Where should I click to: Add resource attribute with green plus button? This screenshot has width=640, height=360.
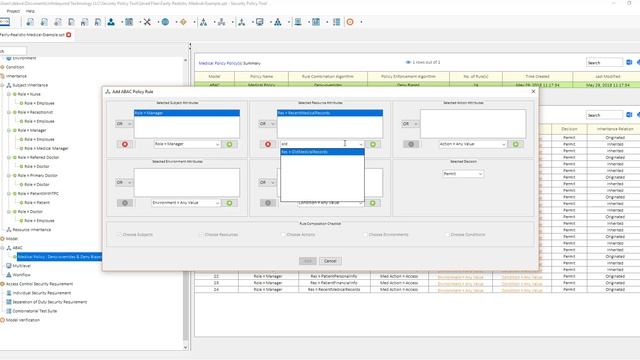coord(373,144)
